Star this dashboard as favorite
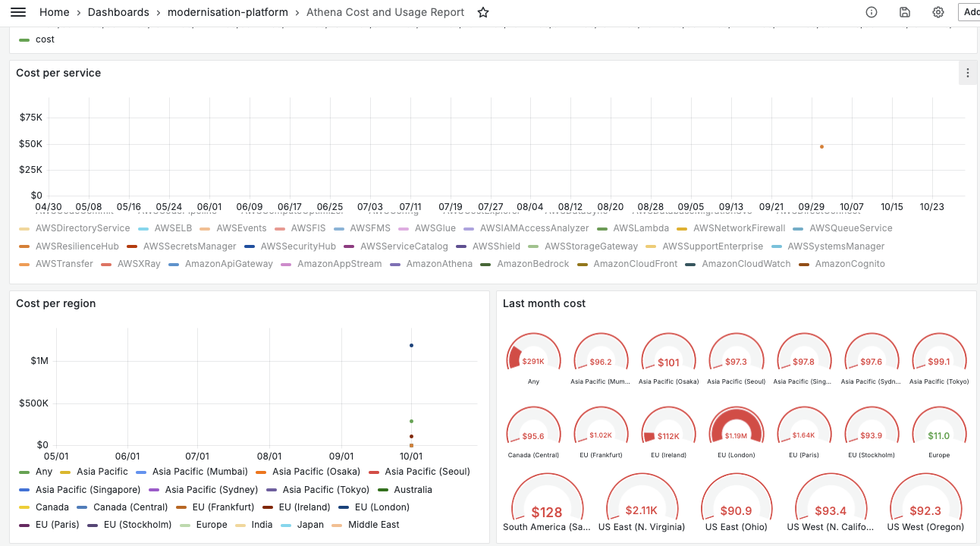 (x=483, y=12)
